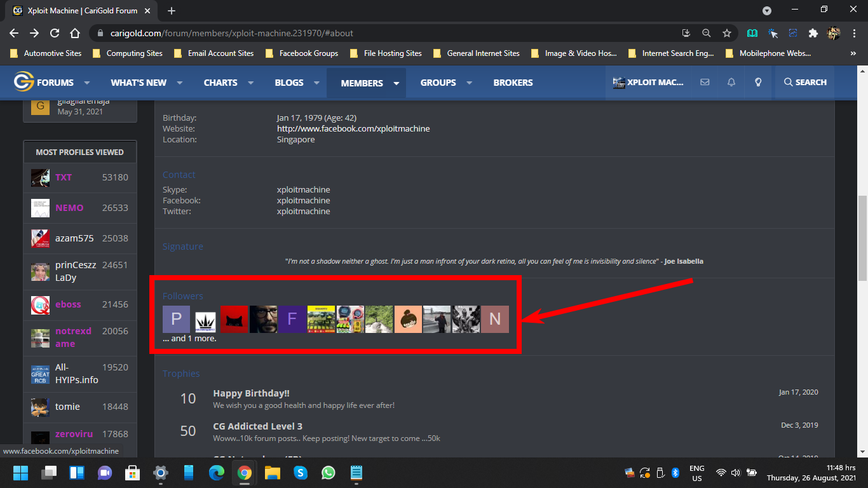Open NEMO profile link
The height and width of the screenshot is (488, 868).
tap(69, 208)
